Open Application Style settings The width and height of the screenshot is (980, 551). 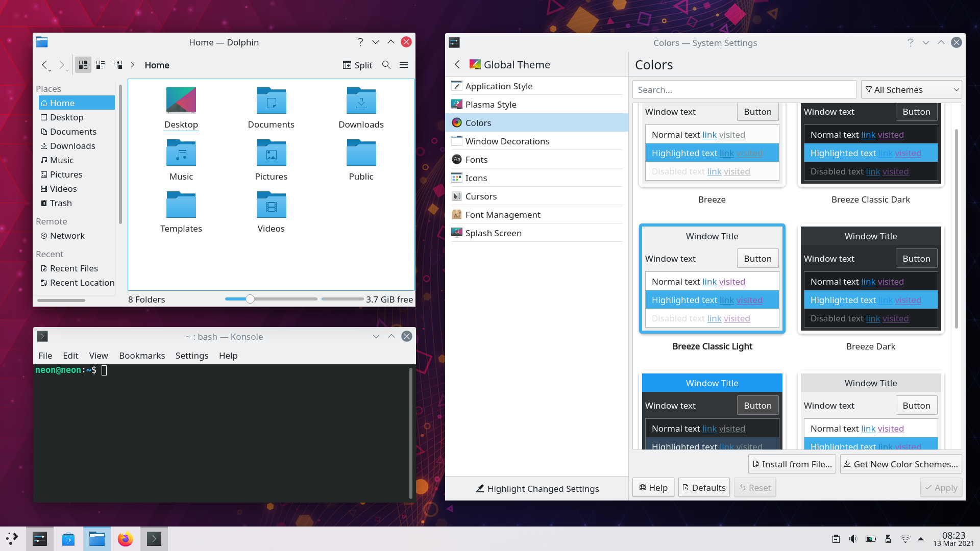click(x=536, y=86)
